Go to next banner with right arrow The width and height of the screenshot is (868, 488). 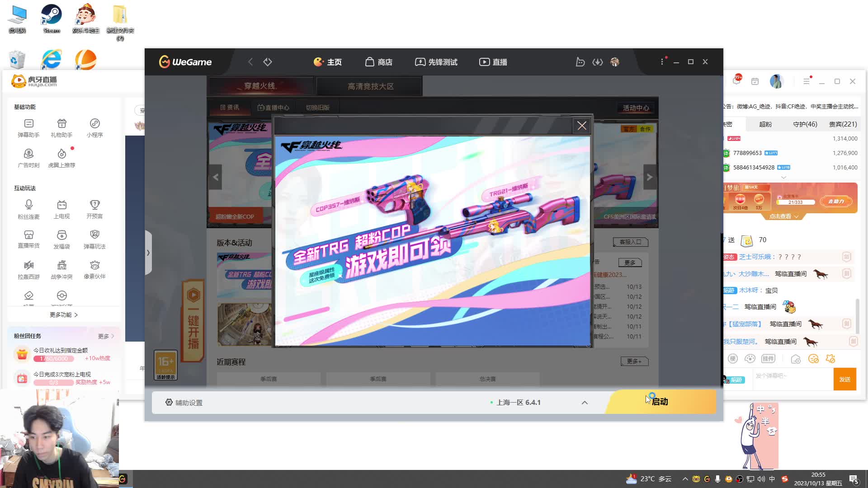[650, 177]
